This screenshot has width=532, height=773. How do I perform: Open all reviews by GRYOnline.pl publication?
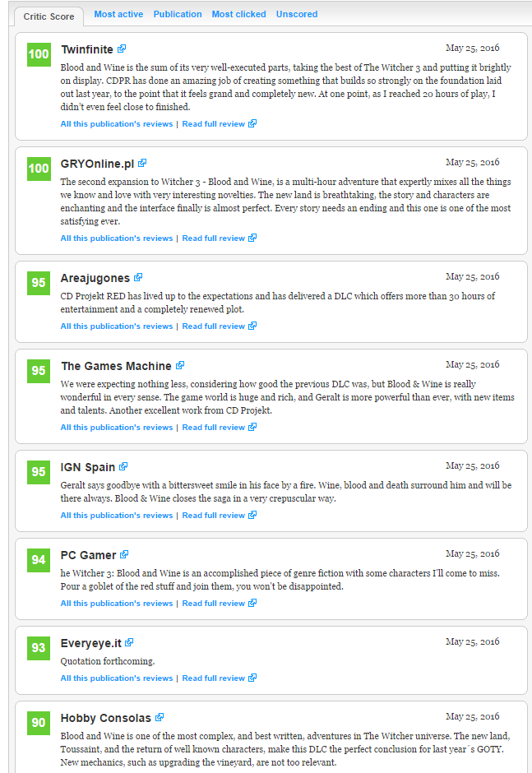(117, 238)
